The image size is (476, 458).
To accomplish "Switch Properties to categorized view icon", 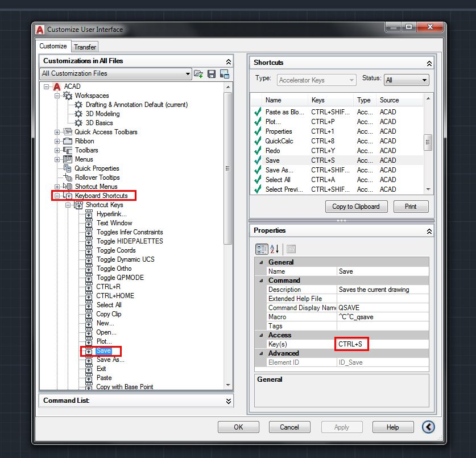I will pos(262,249).
